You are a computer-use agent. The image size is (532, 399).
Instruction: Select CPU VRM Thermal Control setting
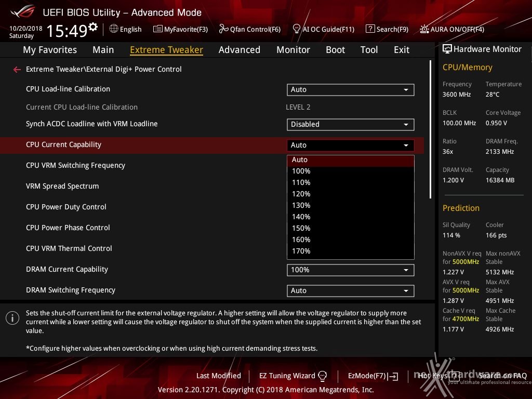[69, 248]
